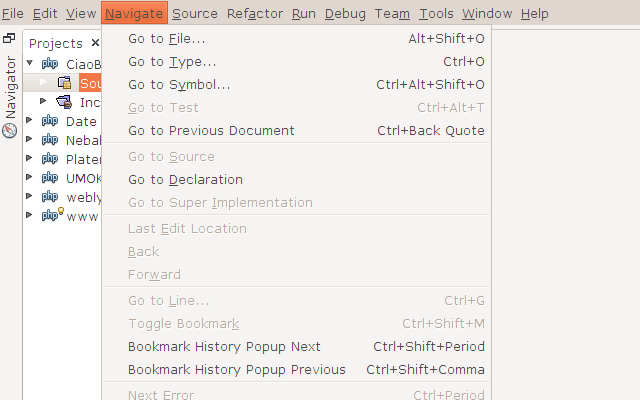Click the Source Files folder icon
Image resolution: width=640 pixels, height=400 pixels.
(64, 83)
